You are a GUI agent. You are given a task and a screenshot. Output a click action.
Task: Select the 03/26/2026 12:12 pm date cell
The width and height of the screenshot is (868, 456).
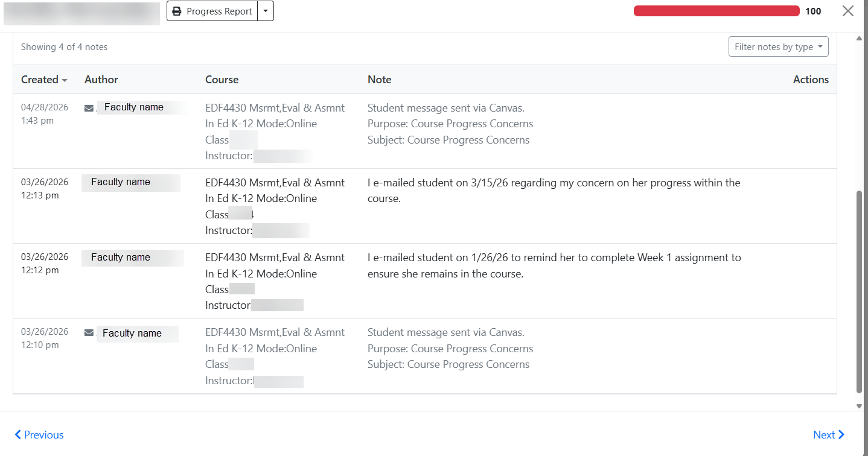(x=45, y=264)
